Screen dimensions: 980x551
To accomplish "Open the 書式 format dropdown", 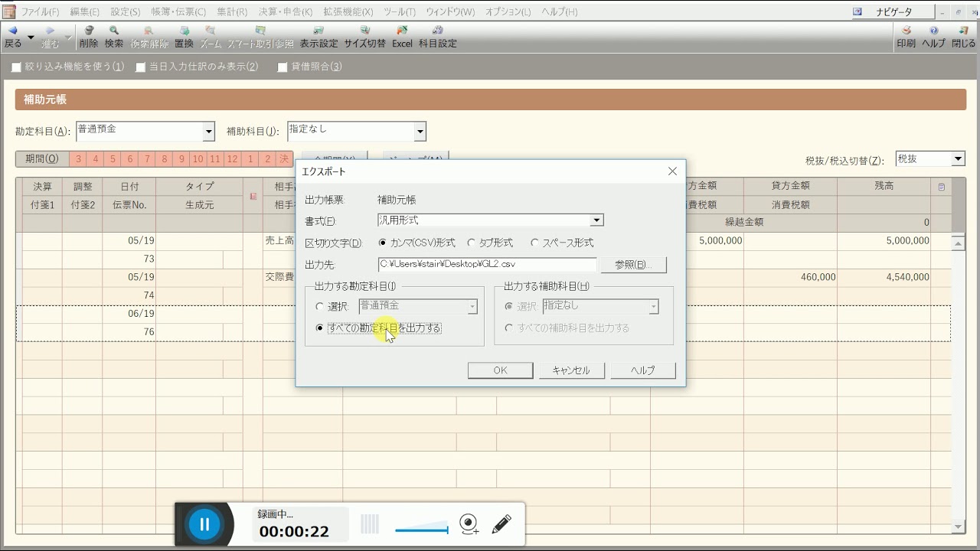I will [596, 220].
